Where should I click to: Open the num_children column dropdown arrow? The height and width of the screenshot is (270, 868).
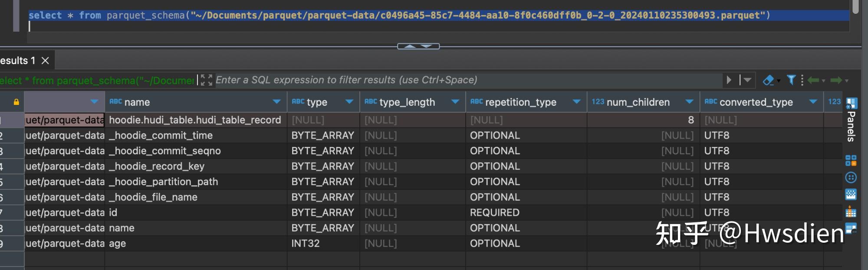[689, 102]
